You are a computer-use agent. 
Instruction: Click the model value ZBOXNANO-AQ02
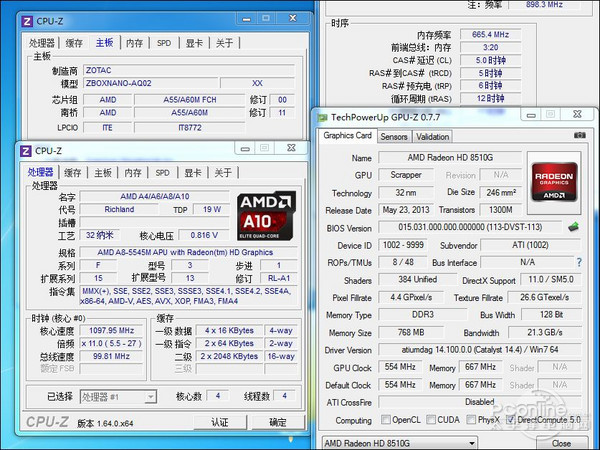[151, 83]
